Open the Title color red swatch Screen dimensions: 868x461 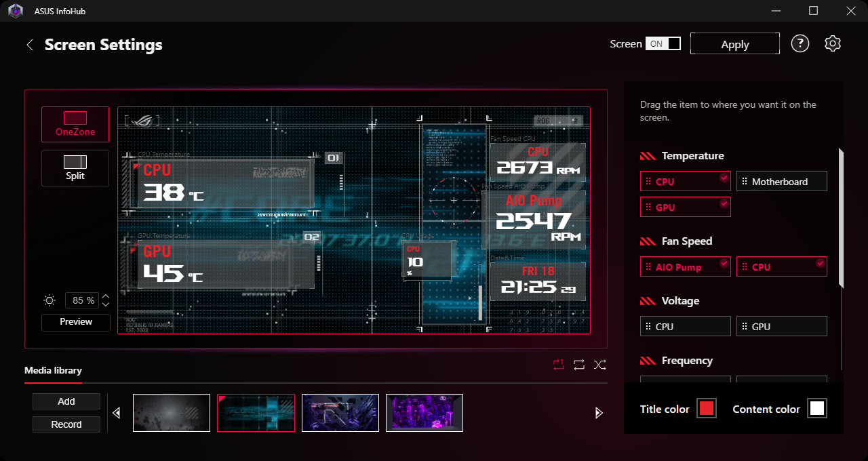tap(707, 408)
